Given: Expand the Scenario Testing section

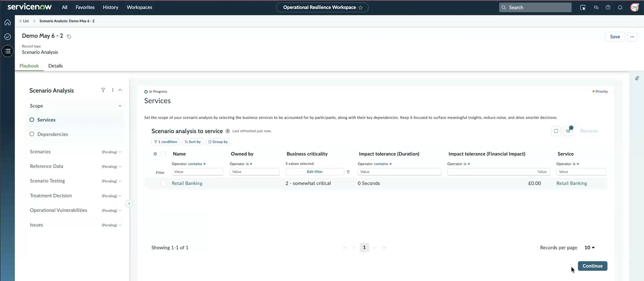Looking at the screenshot, I should (x=120, y=181).
